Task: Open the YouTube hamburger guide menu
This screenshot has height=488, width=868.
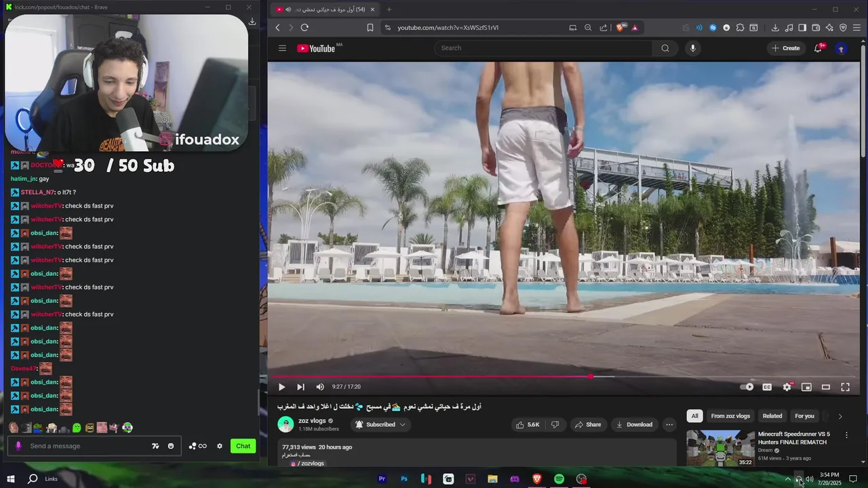Action: click(x=282, y=48)
